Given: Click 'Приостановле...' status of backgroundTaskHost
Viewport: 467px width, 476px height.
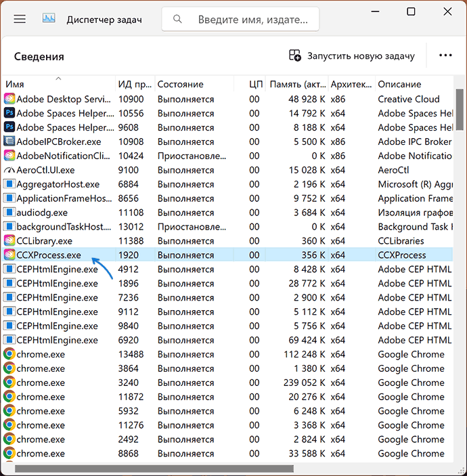Looking at the screenshot, I should 192,227.
